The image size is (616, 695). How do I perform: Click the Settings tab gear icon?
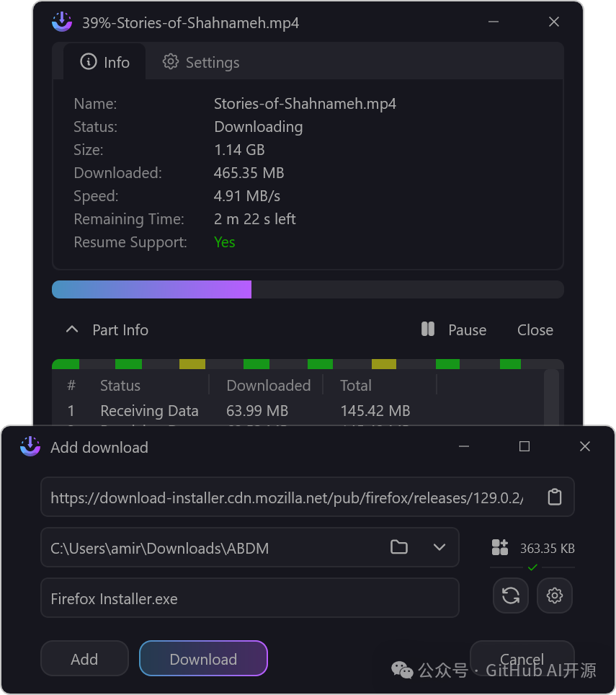(x=171, y=62)
